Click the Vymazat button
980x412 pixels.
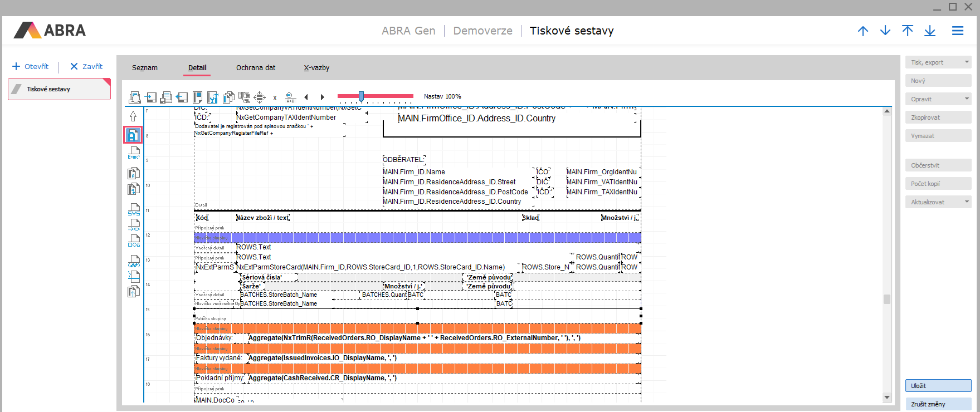pyautogui.click(x=938, y=136)
